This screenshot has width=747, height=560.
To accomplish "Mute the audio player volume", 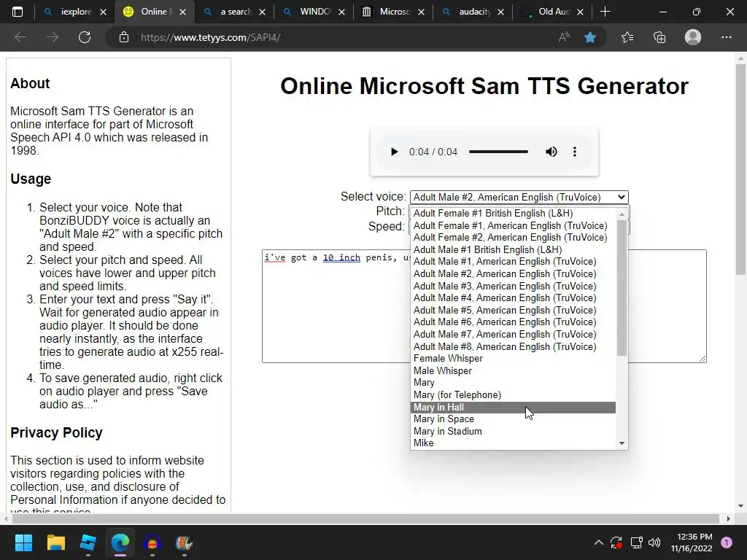I will click(x=551, y=152).
